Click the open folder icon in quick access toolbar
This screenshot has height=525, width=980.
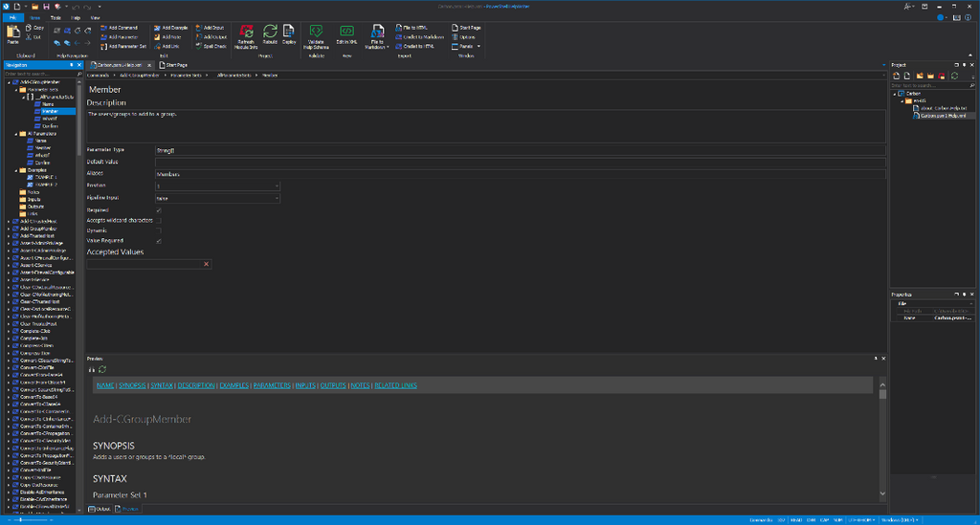pyautogui.click(x=35, y=7)
